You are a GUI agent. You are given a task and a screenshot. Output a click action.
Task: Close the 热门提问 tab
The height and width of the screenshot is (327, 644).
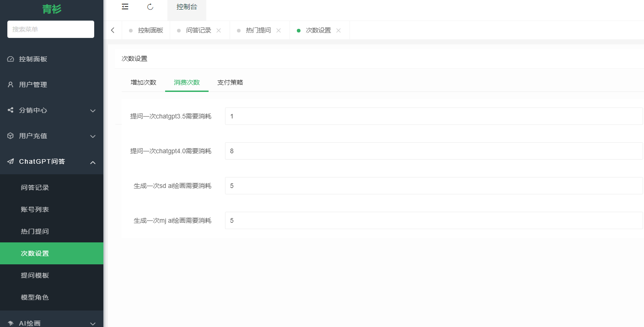click(279, 30)
